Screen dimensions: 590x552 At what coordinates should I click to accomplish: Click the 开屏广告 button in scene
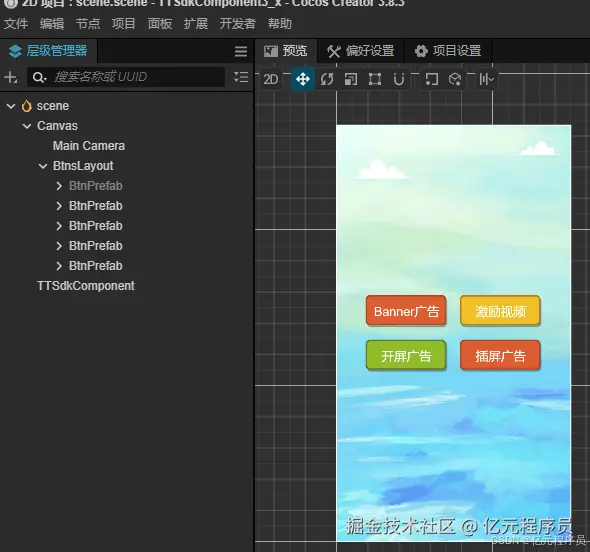pyautogui.click(x=406, y=356)
